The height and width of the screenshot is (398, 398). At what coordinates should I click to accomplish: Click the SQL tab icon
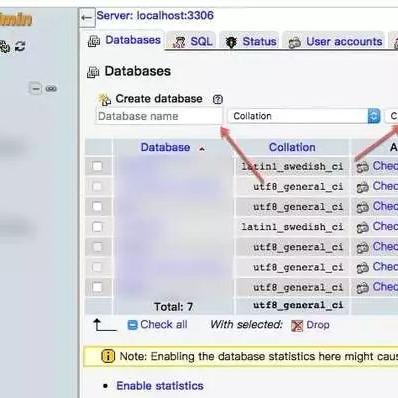click(x=179, y=42)
